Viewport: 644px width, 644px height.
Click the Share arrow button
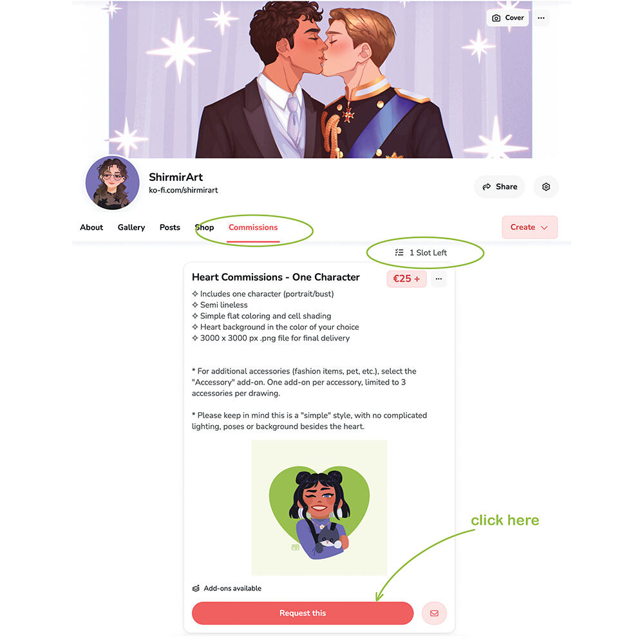[500, 187]
